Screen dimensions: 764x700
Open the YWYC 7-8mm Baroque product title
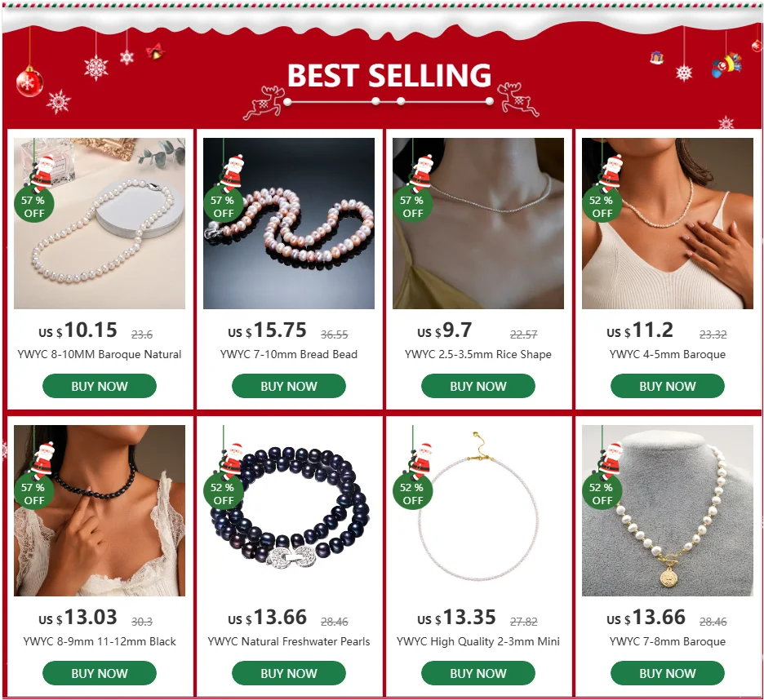(x=668, y=641)
